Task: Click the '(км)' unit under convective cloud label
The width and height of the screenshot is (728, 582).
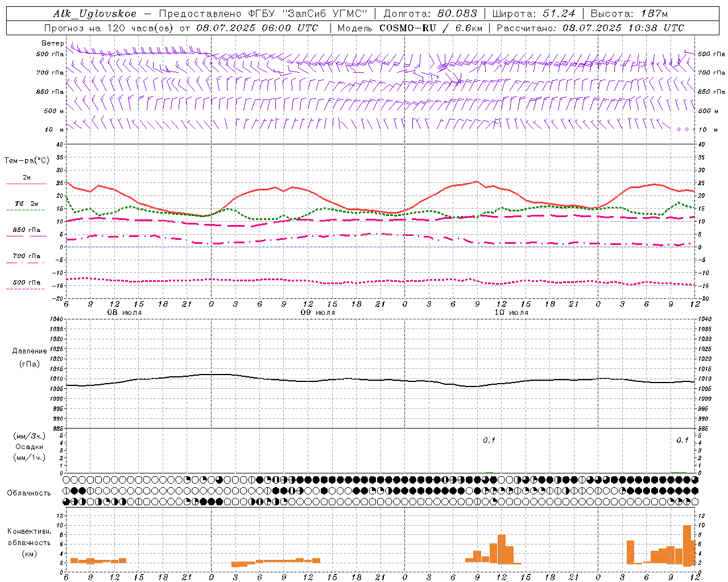Action: tap(30, 554)
